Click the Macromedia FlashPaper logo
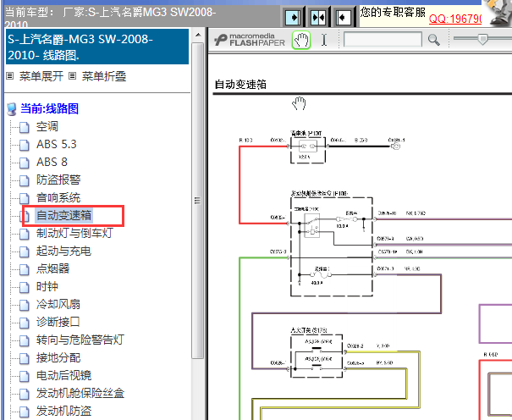 [250, 40]
